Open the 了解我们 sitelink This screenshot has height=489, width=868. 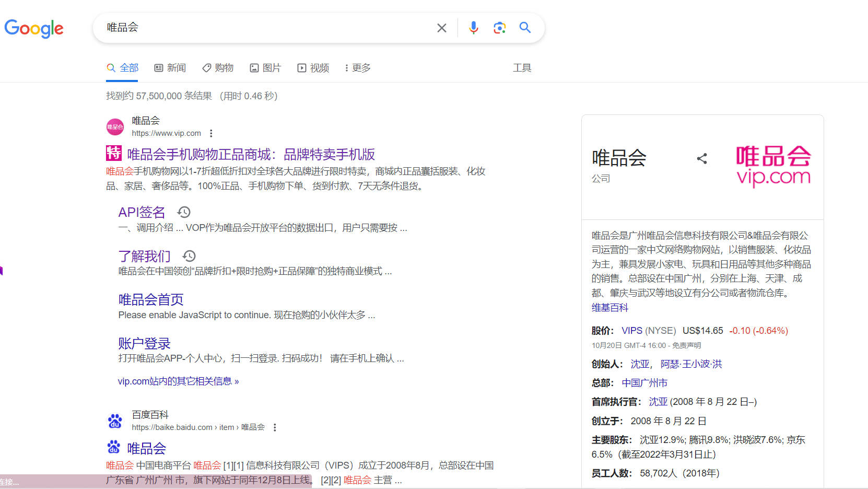coord(144,256)
